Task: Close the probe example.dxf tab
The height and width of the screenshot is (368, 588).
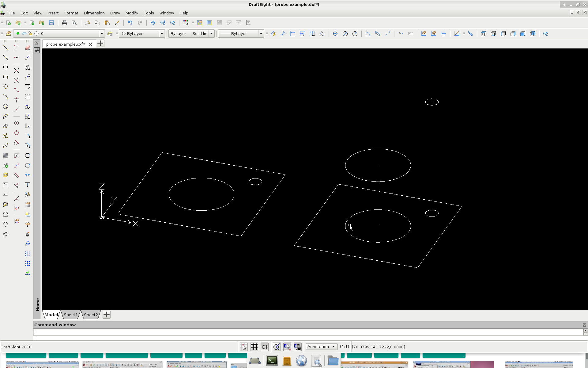Action: tap(91, 44)
